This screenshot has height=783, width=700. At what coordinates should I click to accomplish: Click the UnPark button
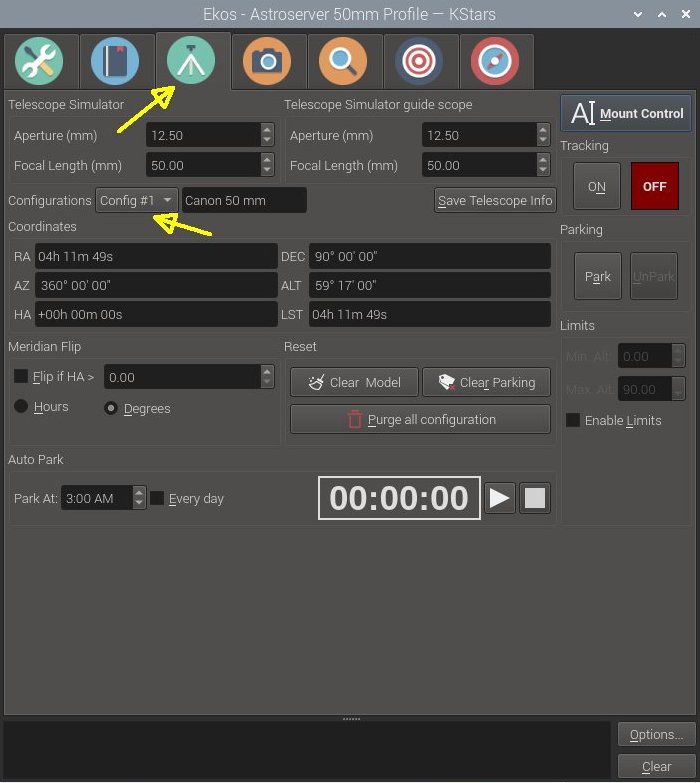coord(654,276)
